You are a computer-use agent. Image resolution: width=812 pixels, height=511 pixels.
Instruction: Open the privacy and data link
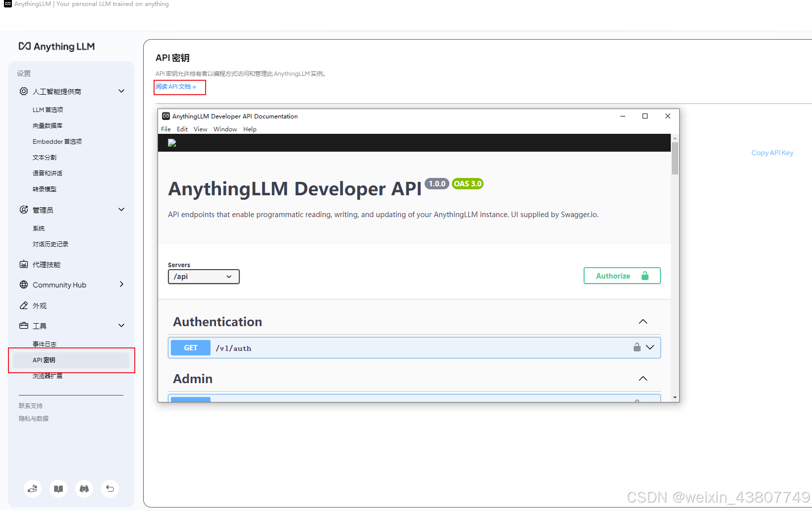[34, 418]
